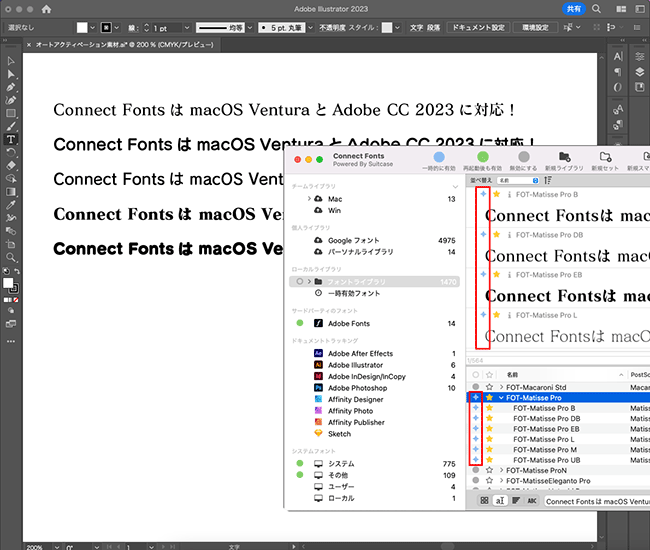Select the Rectangle tool
The image size is (650, 550).
click(11, 113)
